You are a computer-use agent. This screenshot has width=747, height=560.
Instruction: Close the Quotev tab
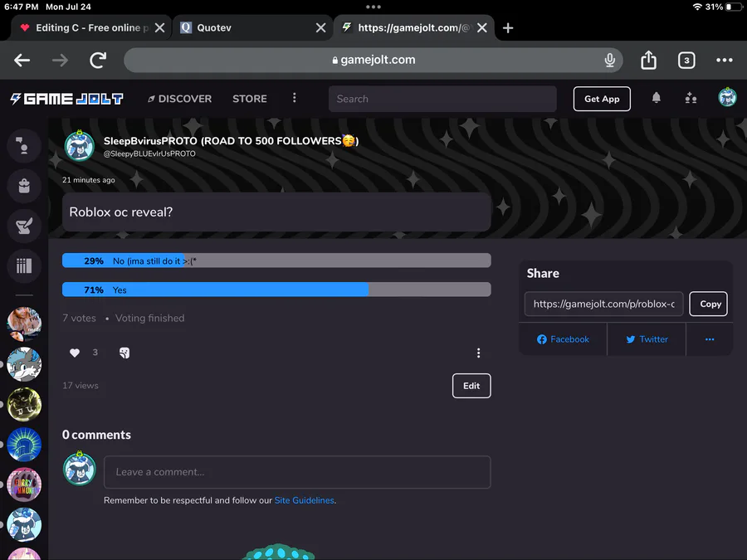pyautogui.click(x=321, y=28)
